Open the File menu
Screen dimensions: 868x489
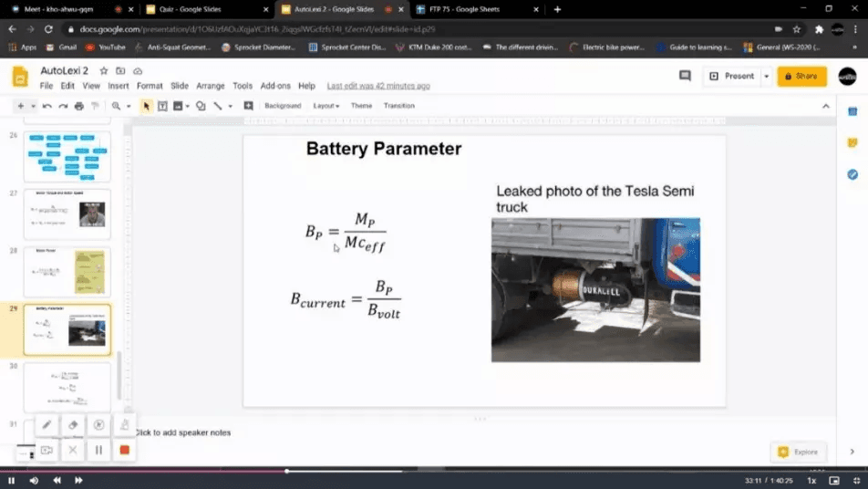coord(46,86)
